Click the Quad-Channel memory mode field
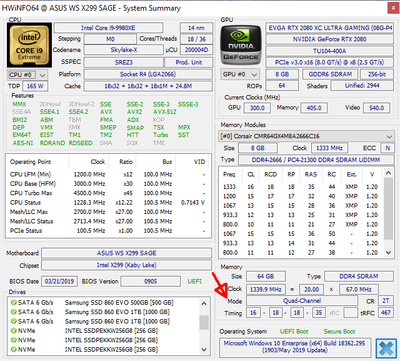The height and width of the screenshot is (361, 400). (x=302, y=300)
